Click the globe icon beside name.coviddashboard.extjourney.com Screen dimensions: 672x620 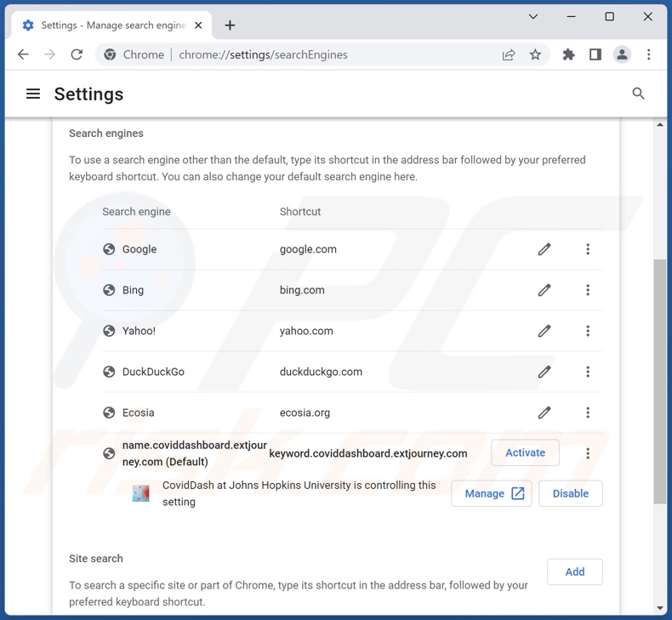point(109,453)
